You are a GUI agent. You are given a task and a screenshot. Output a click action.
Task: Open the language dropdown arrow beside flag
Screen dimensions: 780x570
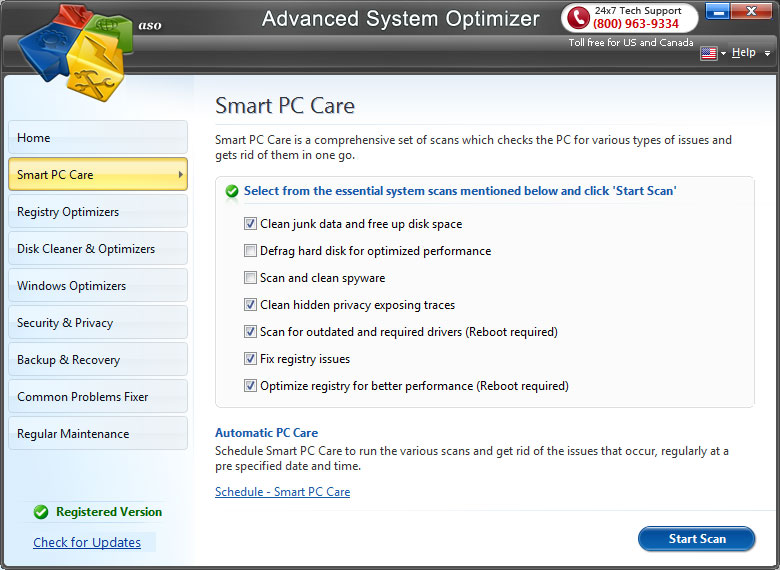pyautogui.click(x=723, y=53)
